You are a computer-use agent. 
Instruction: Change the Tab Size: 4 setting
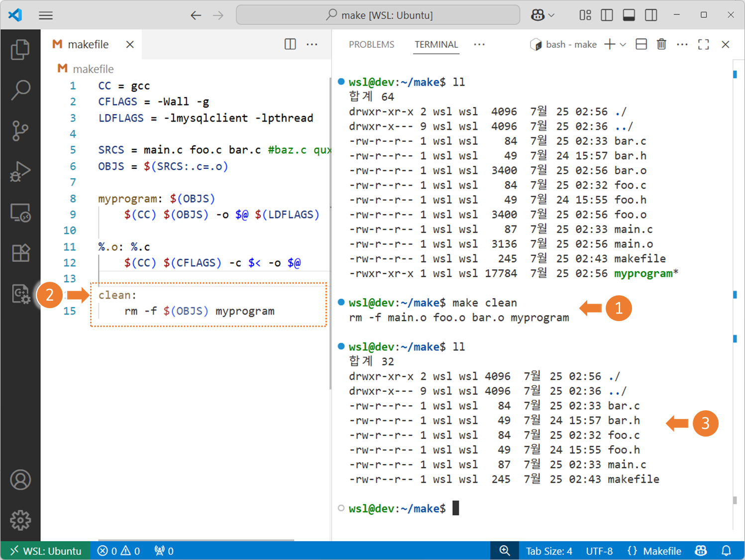(x=549, y=551)
